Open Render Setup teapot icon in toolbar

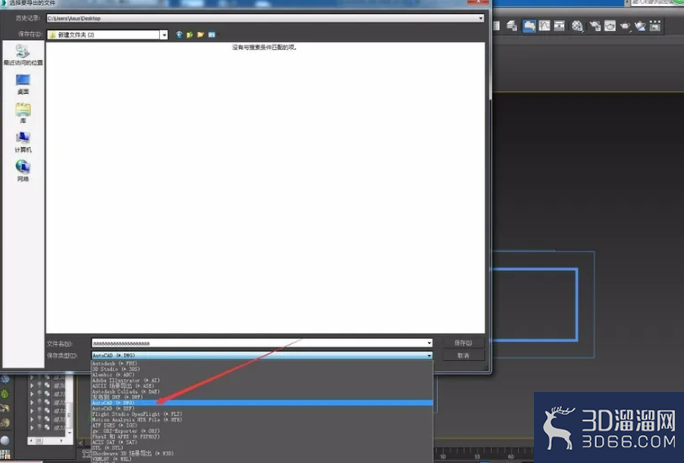click(x=595, y=26)
